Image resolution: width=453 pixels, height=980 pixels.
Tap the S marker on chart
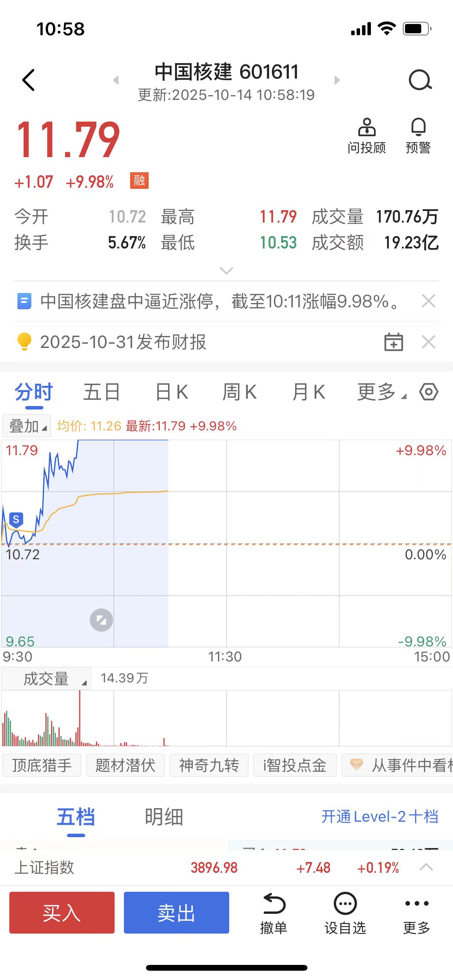[16, 519]
